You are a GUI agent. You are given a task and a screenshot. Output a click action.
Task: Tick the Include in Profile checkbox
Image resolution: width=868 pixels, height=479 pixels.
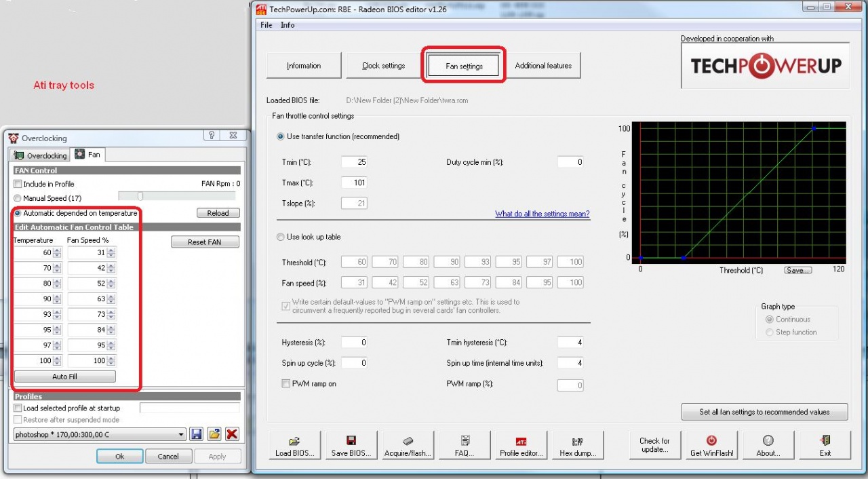tap(18, 184)
